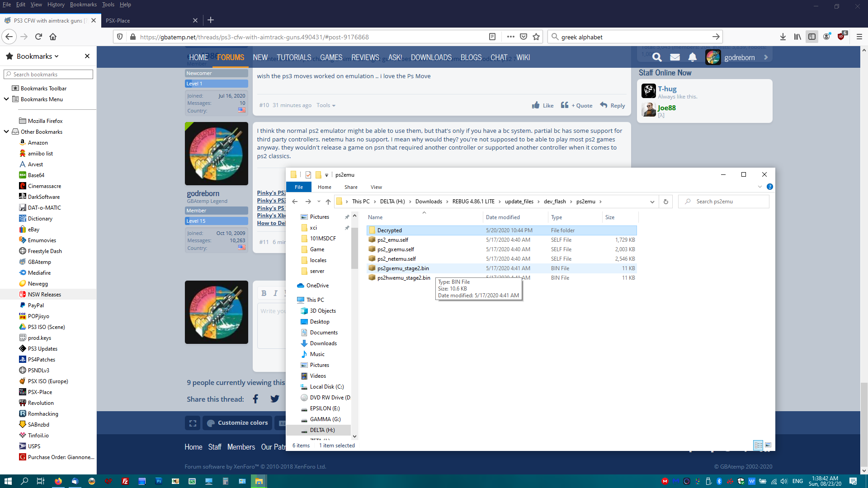
Task: Like post #10
Action: pyautogui.click(x=542, y=105)
